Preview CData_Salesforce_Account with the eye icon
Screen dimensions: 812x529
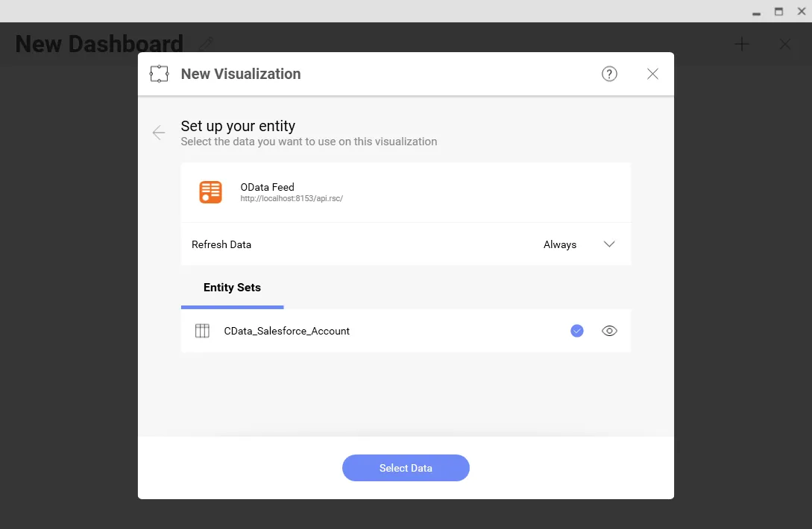coord(609,330)
